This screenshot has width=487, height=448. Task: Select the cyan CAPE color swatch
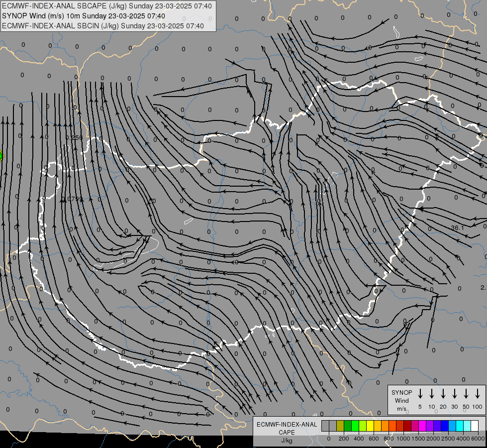(460, 426)
